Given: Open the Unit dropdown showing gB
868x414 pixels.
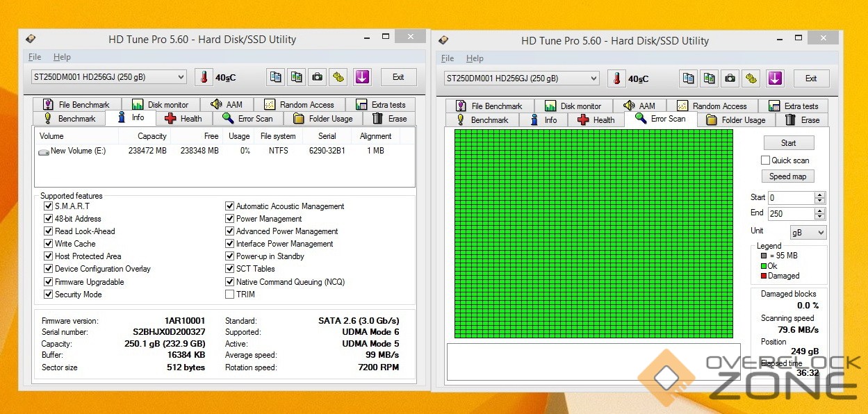Looking at the screenshot, I should (808, 233).
